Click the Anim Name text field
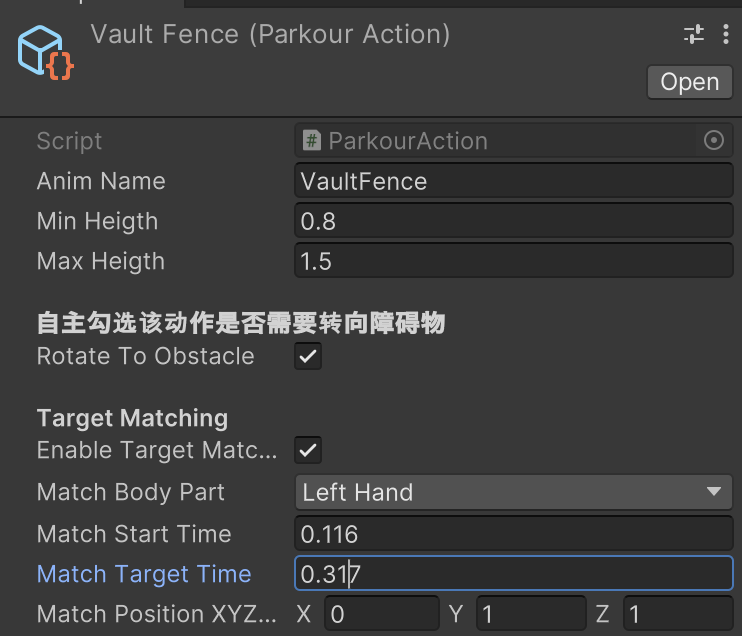 (514, 181)
